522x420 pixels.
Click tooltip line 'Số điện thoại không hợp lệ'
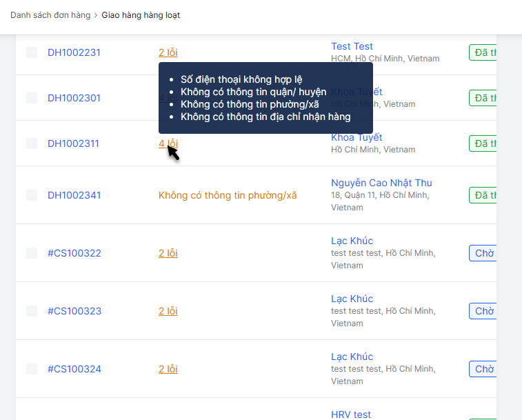click(x=241, y=79)
